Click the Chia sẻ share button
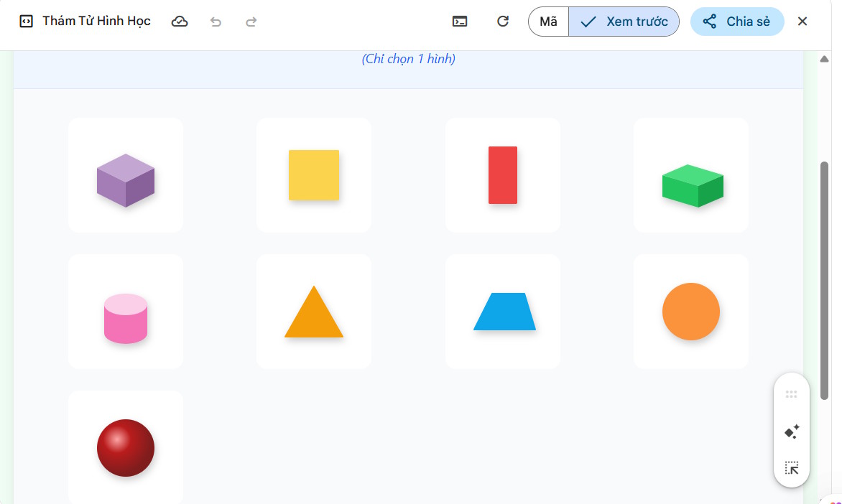842x504 pixels. [737, 22]
